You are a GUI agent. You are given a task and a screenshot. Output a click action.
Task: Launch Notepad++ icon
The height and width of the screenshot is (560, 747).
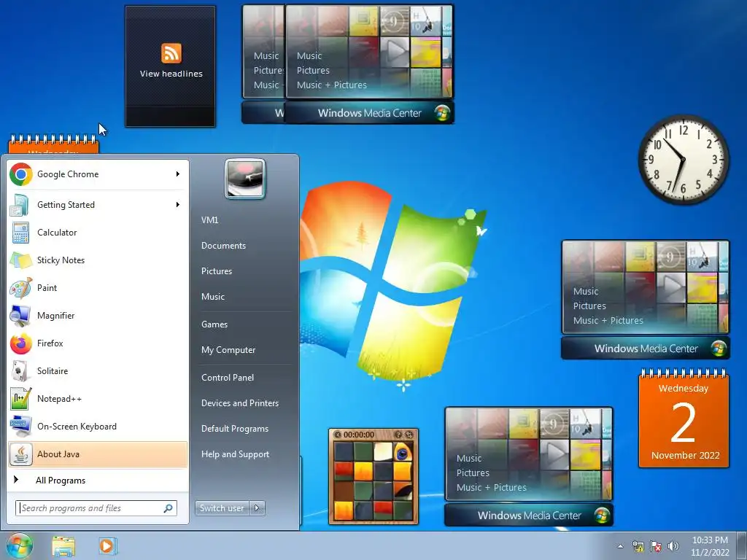20,399
